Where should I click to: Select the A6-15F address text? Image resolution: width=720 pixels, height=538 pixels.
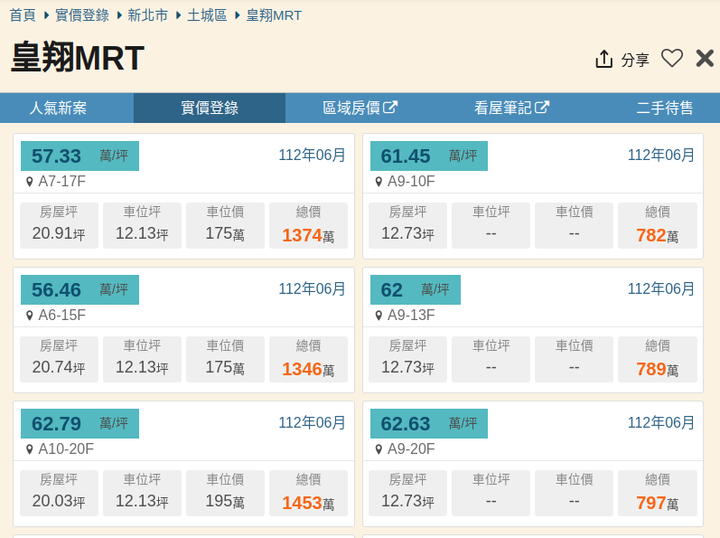click(x=62, y=315)
